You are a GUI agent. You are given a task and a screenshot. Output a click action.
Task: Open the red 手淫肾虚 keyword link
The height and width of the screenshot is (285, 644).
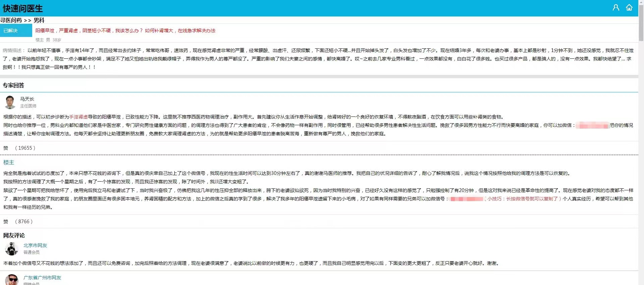(x=78, y=117)
